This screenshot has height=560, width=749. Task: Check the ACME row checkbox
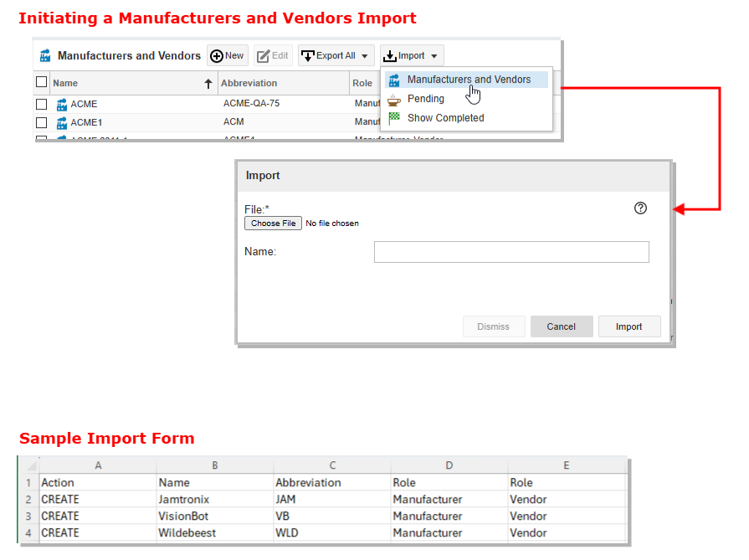[x=42, y=105]
